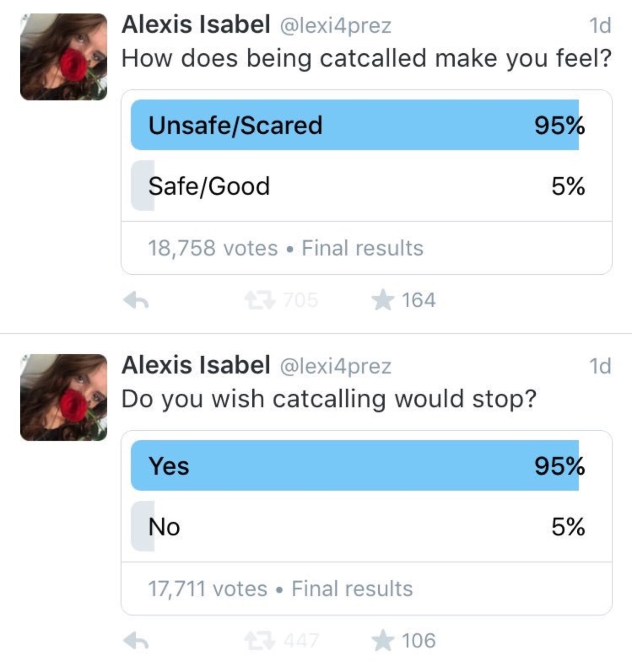Open Alexis Isabel's name on first tweet
632x672 pixels.
click(196, 25)
